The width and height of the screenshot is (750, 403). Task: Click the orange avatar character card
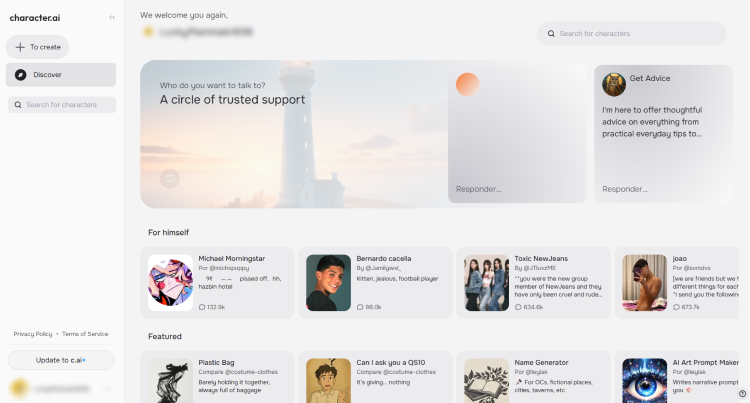[x=517, y=134]
